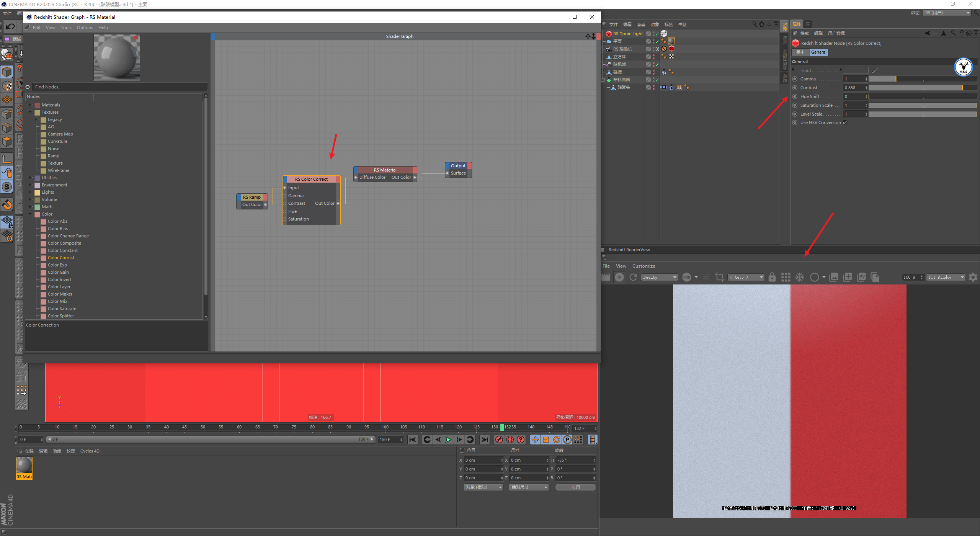Screen dimensions: 980x536
Task: Open the Beauty AOV dropdown
Action: [x=660, y=277]
